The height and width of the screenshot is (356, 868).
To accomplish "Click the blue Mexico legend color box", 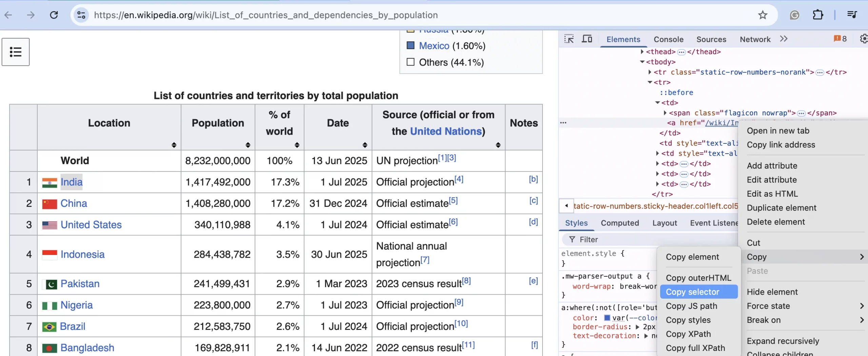I will point(410,45).
